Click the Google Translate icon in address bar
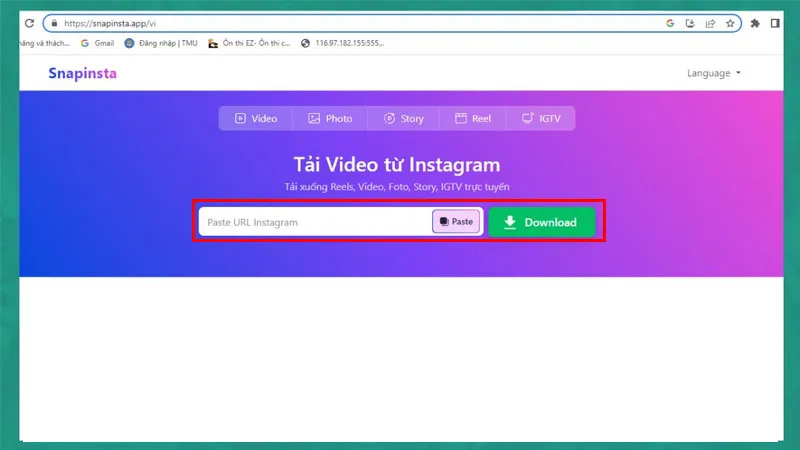The width and height of the screenshot is (800, 450). click(670, 23)
